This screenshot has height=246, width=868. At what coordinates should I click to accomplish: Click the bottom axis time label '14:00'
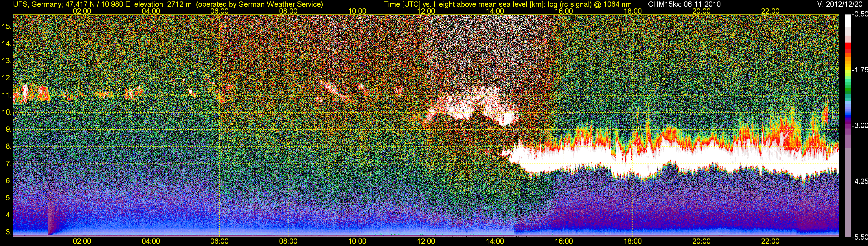pyautogui.click(x=495, y=242)
